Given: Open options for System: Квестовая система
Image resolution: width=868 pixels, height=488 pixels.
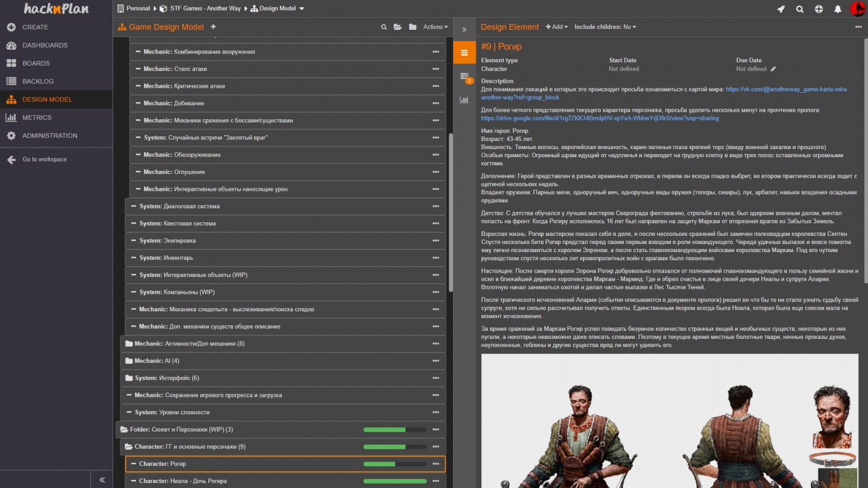Looking at the screenshot, I should click(436, 224).
